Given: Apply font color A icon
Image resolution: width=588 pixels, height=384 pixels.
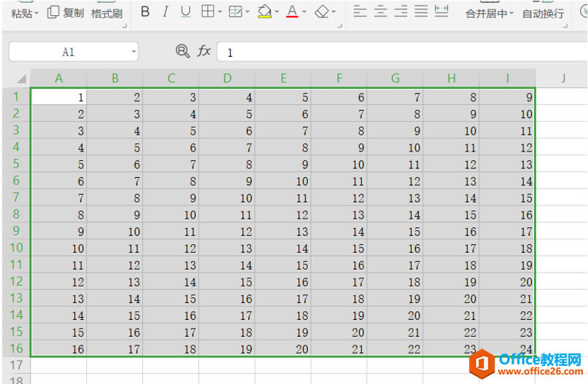Looking at the screenshot, I should tap(292, 12).
